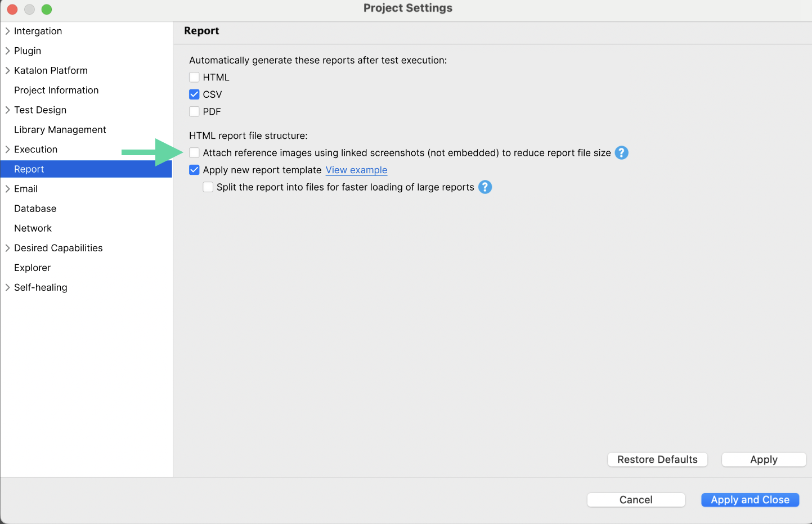Uncheck Apply new report template

point(194,170)
